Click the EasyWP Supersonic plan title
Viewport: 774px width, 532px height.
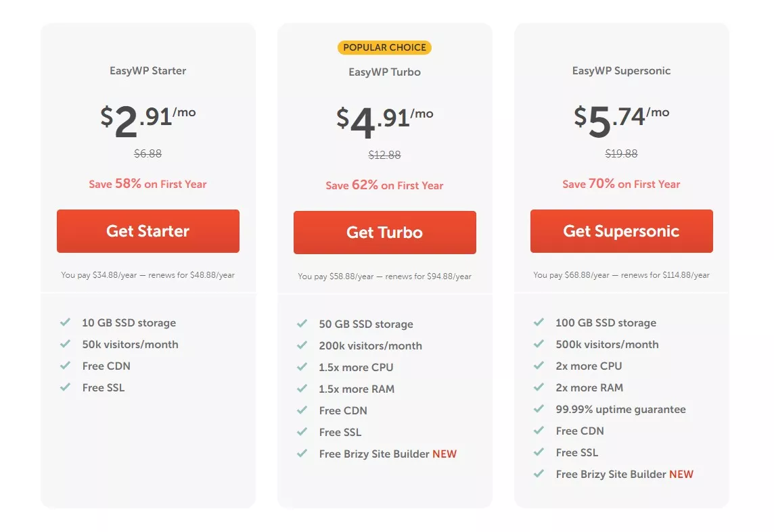[622, 70]
